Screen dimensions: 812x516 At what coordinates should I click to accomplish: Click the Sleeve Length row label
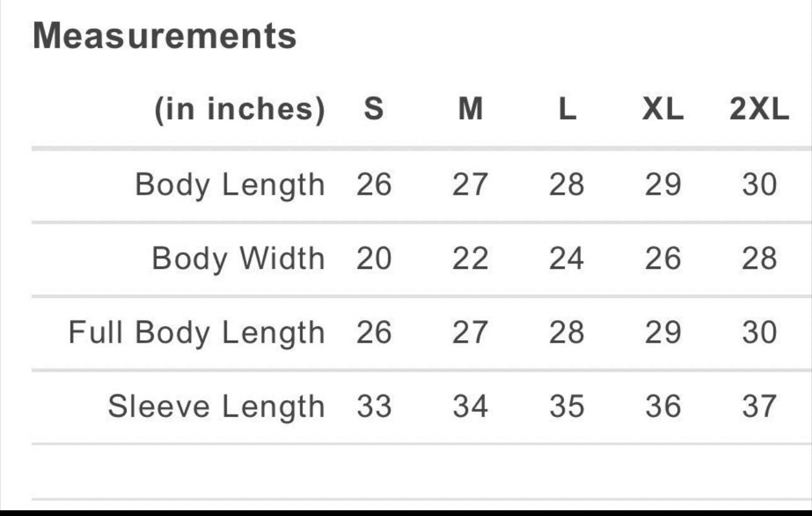[216, 406]
